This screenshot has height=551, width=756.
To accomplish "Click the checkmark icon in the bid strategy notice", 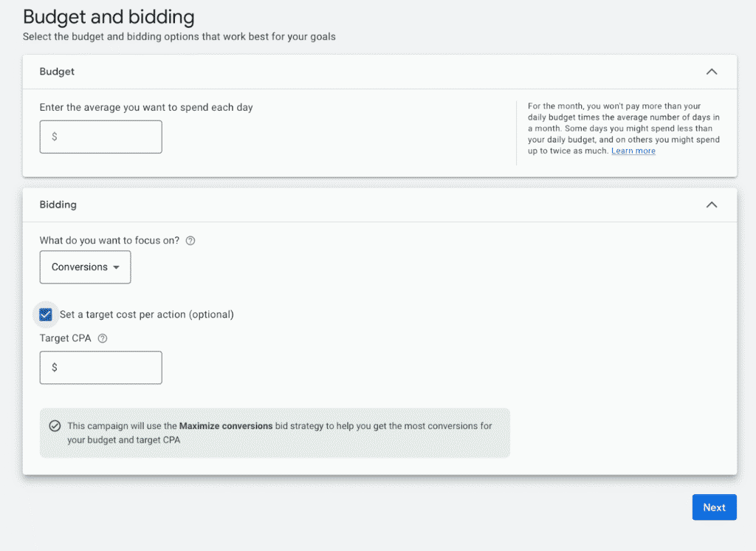I will coord(55,425).
